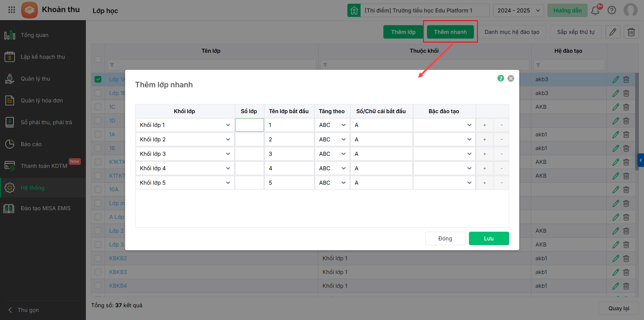Go to Tổng quan in sidebar

point(43,35)
